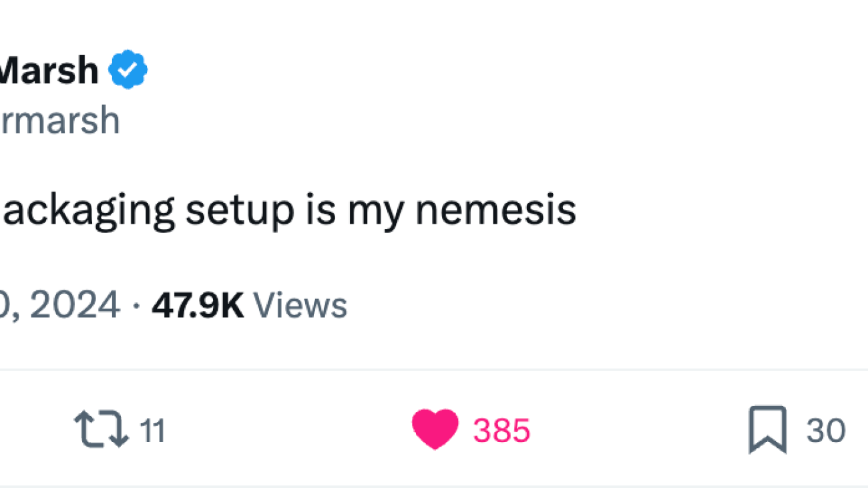Show the 385 likes count
The image size is (868, 488).
point(501,430)
